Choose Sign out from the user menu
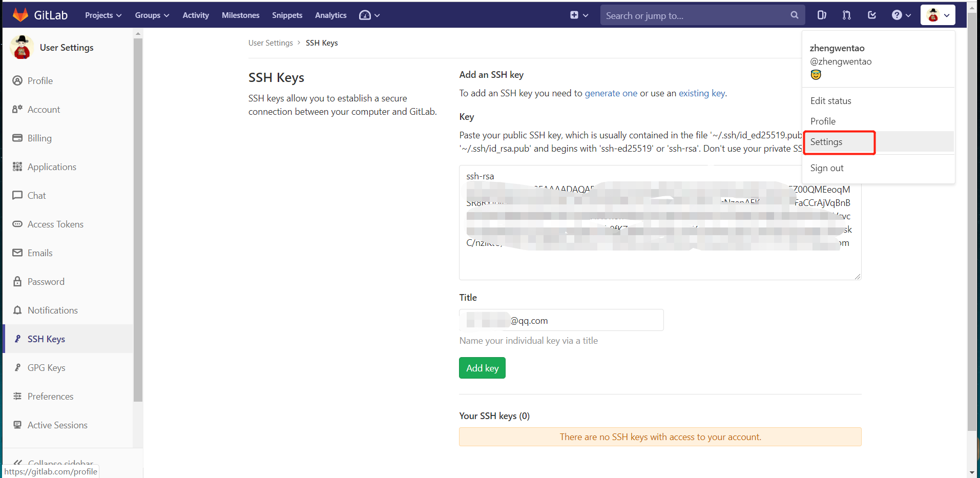This screenshot has width=980, height=478. (826, 168)
